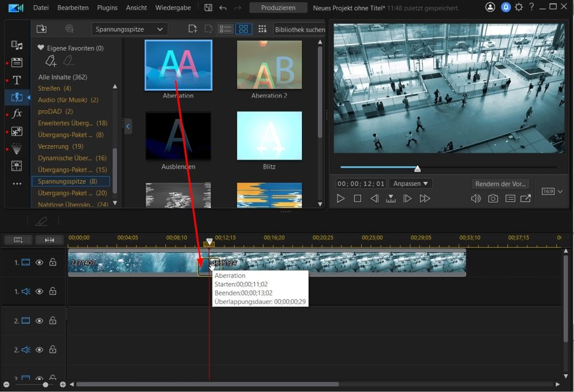Open the blue notifications bell
This screenshot has width=574, height=392.
pos(506,7)
